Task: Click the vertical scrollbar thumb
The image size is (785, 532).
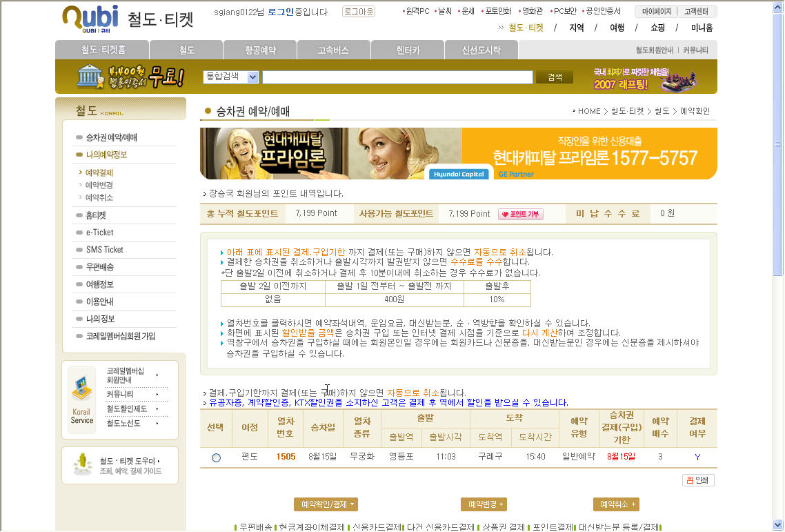Action: (x=777, y=146)
